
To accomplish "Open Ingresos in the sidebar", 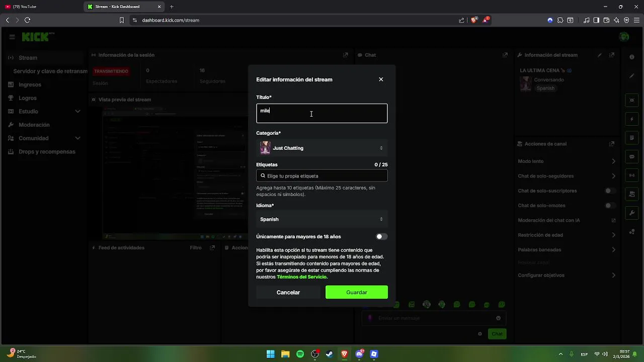I will pyautogui.click(x=30, y=84).
